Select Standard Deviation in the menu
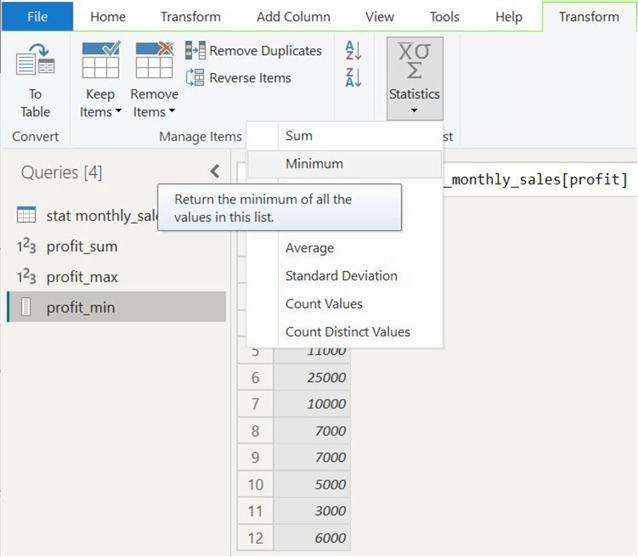The width and height of the screenshot is (638, 557). pos(341,276)
